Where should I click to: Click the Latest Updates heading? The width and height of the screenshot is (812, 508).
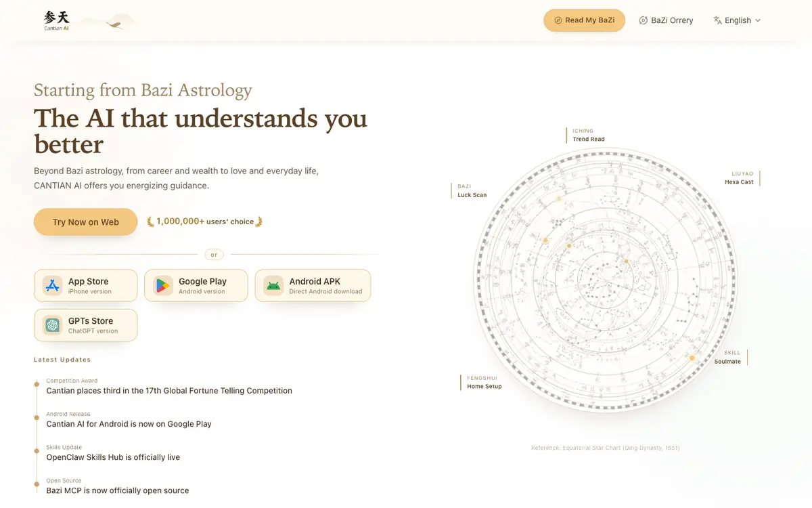62,360
